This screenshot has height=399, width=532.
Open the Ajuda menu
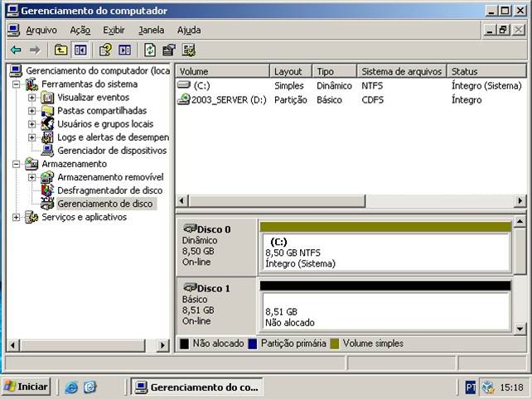[x=189, y=30]
